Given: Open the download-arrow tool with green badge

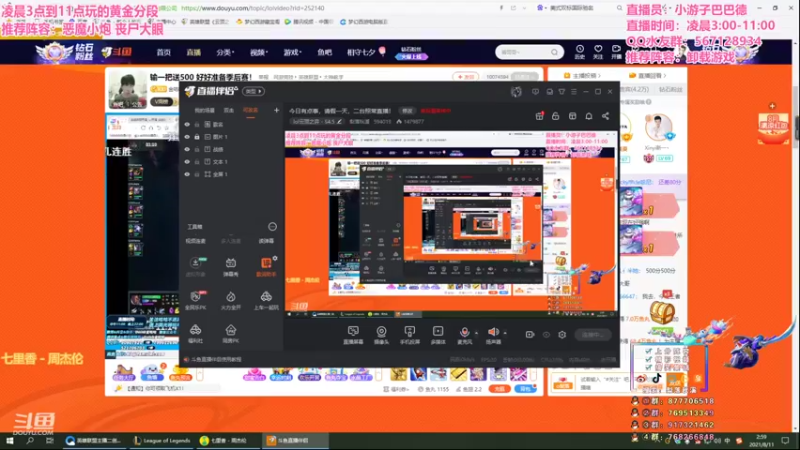Looking at the screenshot, I should (195, 267).
